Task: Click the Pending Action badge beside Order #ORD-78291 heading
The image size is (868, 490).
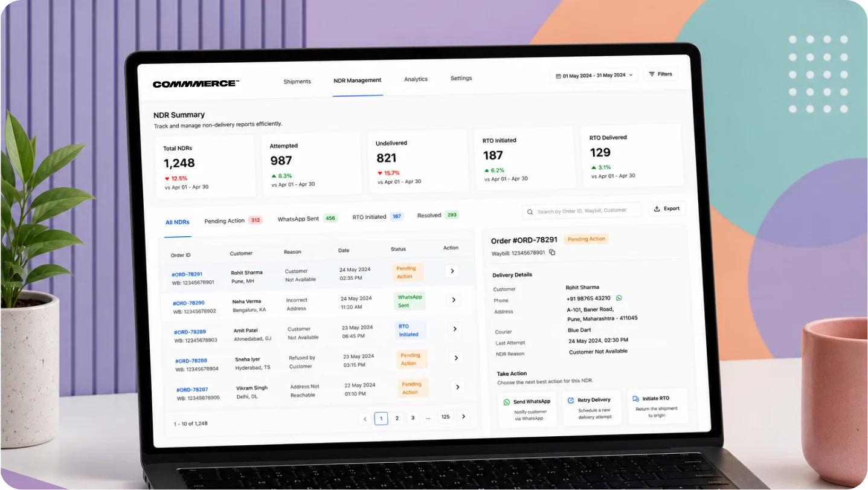Action: [x=586, y=239]
